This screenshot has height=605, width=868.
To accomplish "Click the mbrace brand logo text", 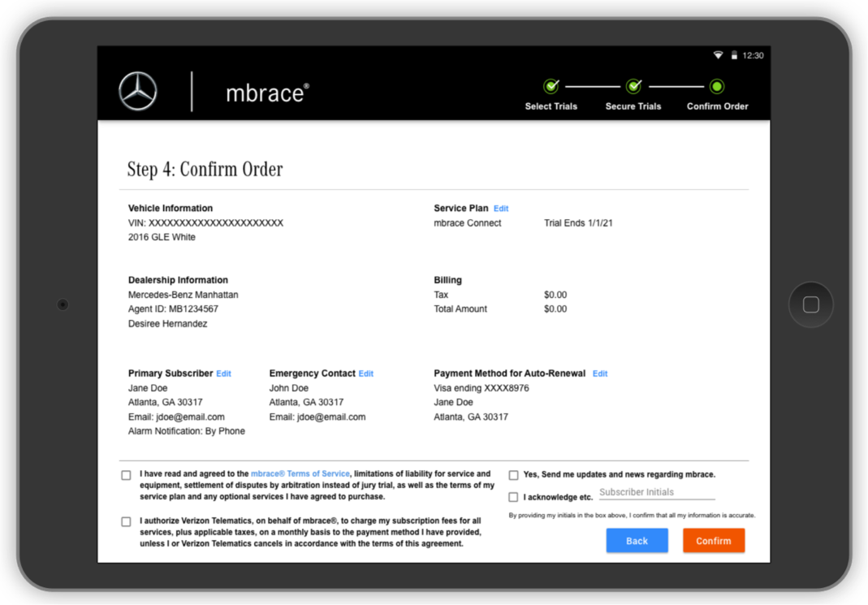I will pos(267,93).
